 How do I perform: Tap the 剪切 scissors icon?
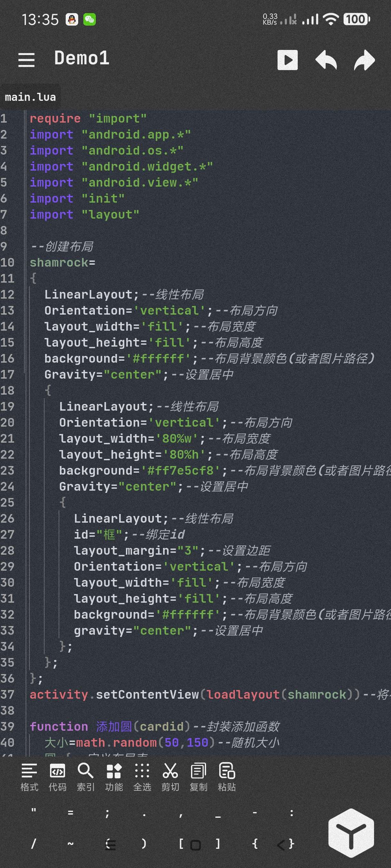(171, 777)
